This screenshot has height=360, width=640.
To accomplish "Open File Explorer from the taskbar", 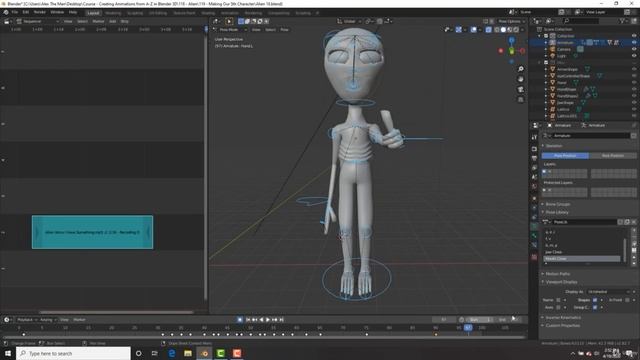I will [188, 353].
